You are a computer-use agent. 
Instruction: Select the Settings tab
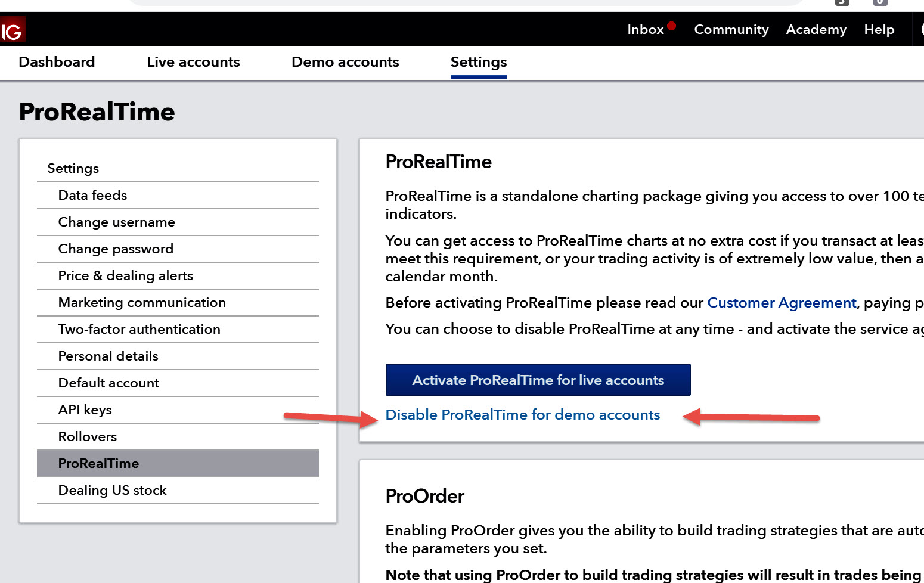pos(478,62)
